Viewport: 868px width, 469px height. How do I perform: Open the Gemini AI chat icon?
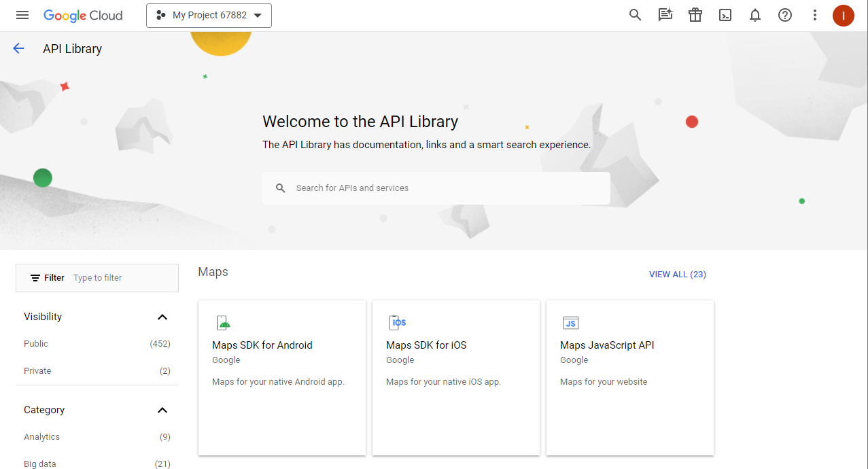click(x=665, y=15)
